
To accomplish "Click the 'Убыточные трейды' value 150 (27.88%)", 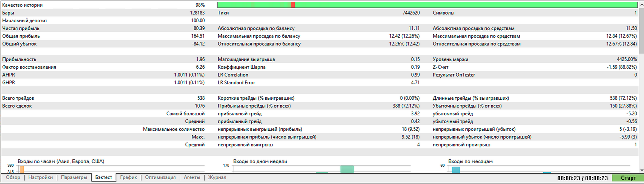I will coord(623,106).
